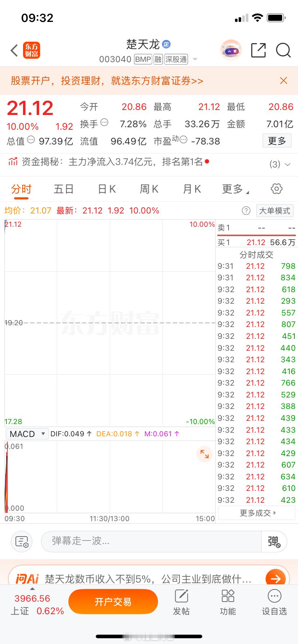
Task: Expand chart to fullscreen icon
Action: pos(204,454)
